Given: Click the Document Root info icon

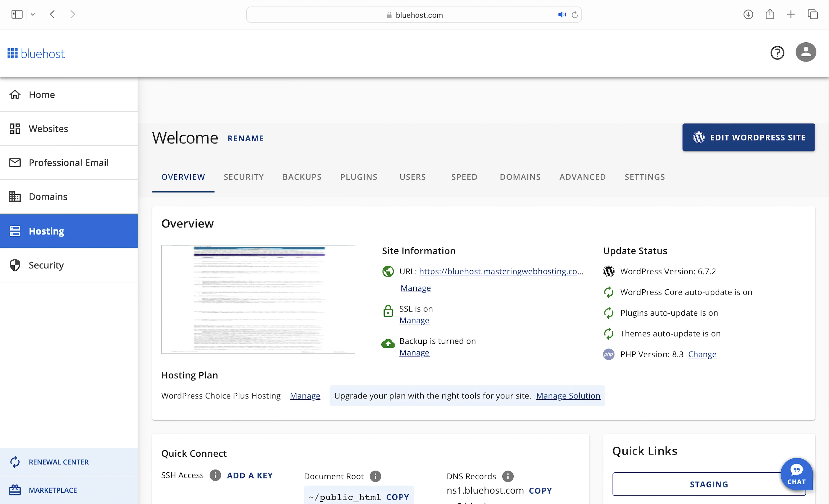Looking at the screenshot, I should coord(375,476).
